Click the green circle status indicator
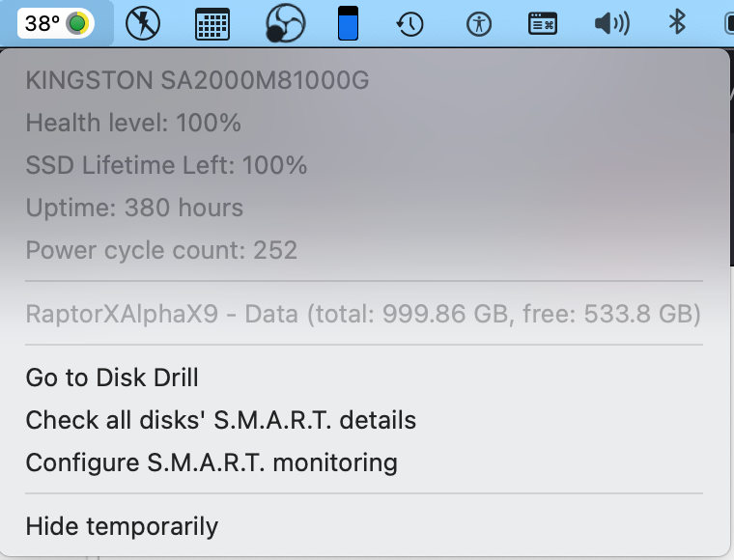The height and width of the screenshot is (560, 734). [77, 23]
